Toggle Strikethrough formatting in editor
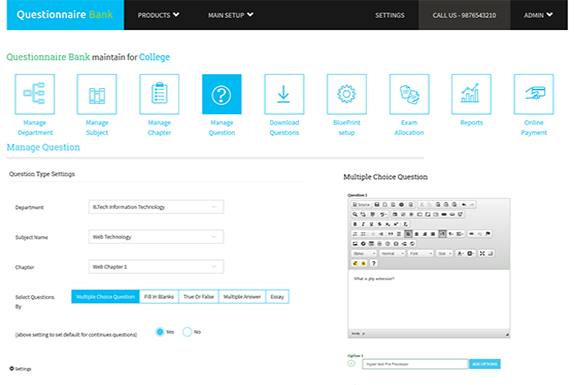The width and height of the screenshot is (574, 385). click(x=380, y=224)
